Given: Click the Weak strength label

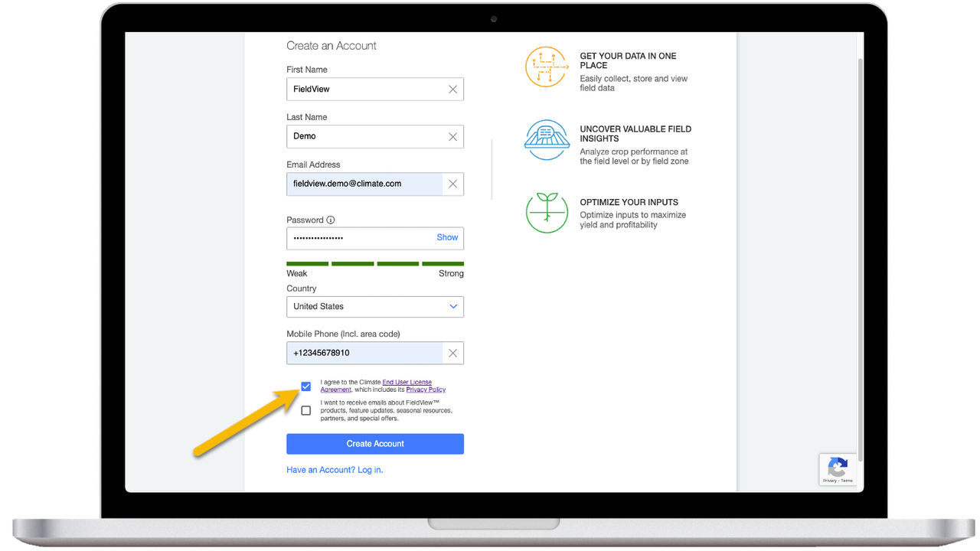Looking at the screenshot, I should coord(297,273).
